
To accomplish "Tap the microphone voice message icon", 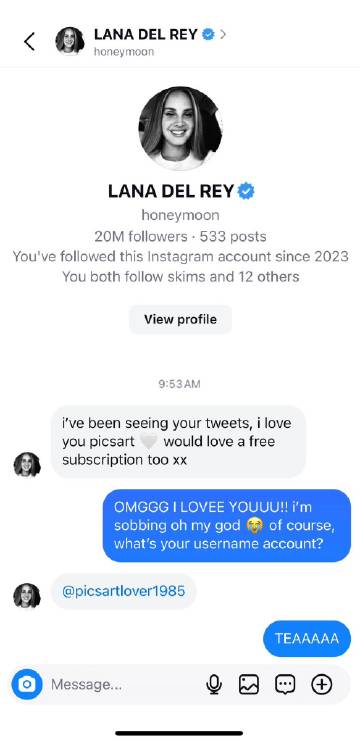I will click(214, 684).
